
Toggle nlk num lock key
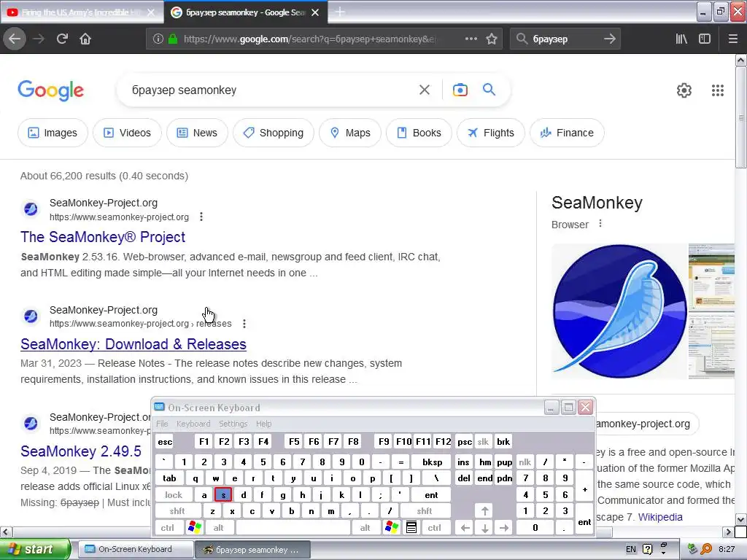[525, 462]
